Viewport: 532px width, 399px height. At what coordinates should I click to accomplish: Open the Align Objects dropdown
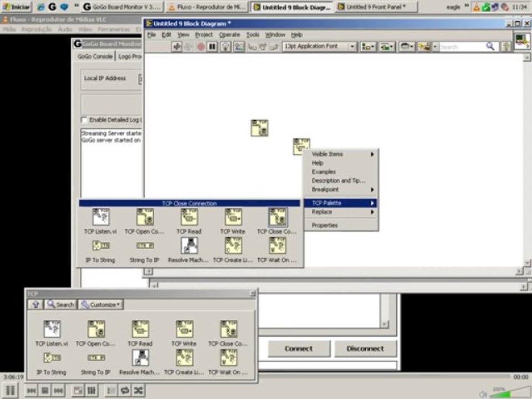368,47
